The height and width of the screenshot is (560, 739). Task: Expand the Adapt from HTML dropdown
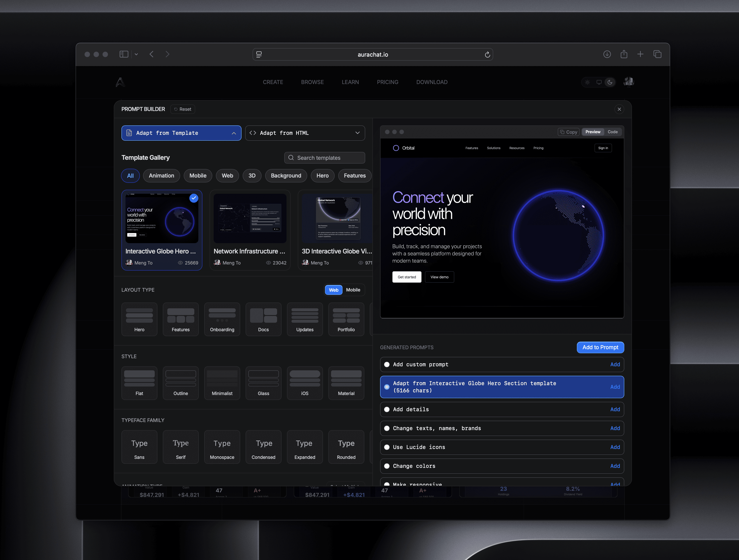305,133
